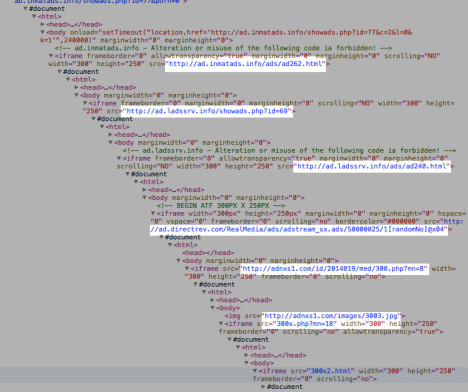468x392 pixels.
Task: Open the adnxs1.com/id/2014019/med/300.php?mn=8 link
Action: [334, 268]
